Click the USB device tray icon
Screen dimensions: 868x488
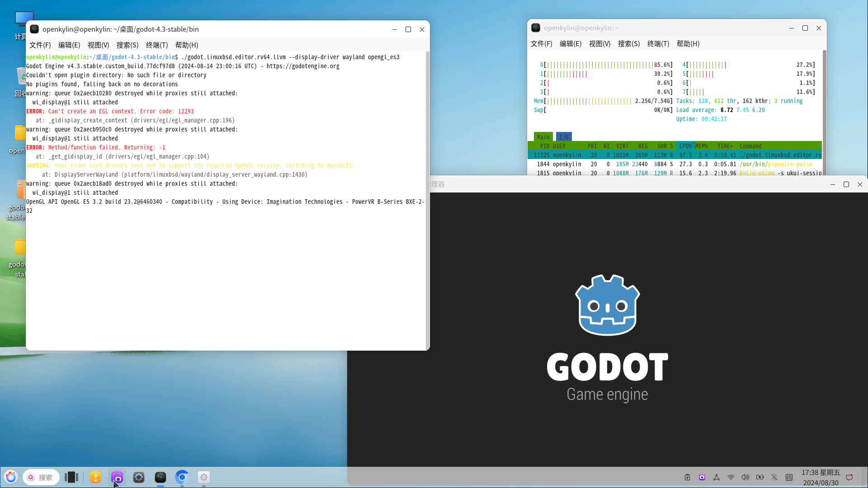coord(687,477)
